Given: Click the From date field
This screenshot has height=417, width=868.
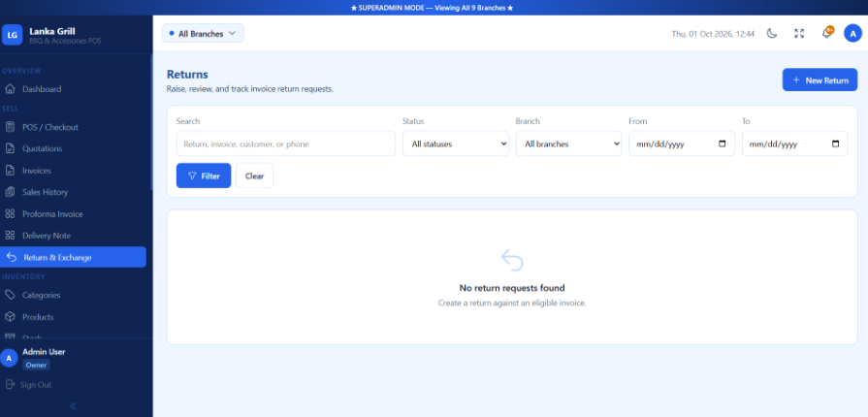Looking at the screenshot, I should point(682,144).
